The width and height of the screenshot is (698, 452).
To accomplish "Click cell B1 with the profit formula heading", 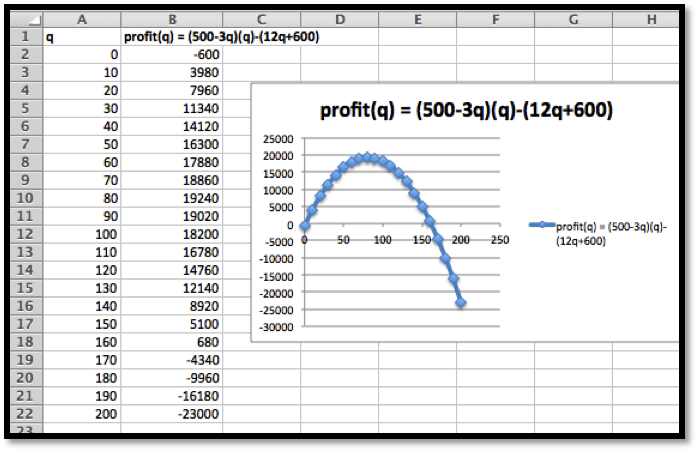I will point(171,37).
